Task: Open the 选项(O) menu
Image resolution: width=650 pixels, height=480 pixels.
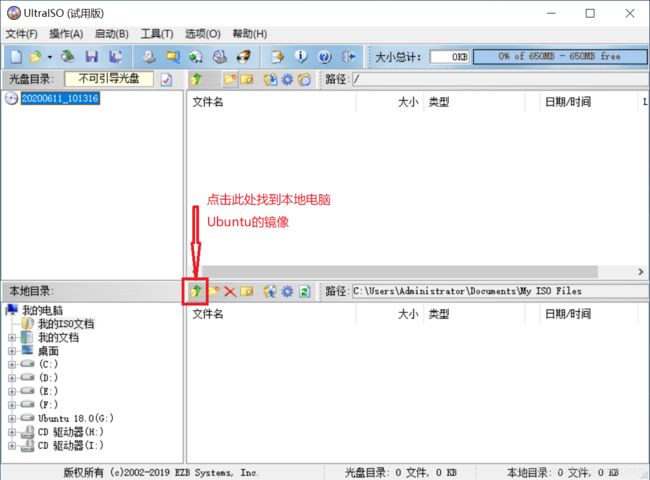Action: (203, 34)
